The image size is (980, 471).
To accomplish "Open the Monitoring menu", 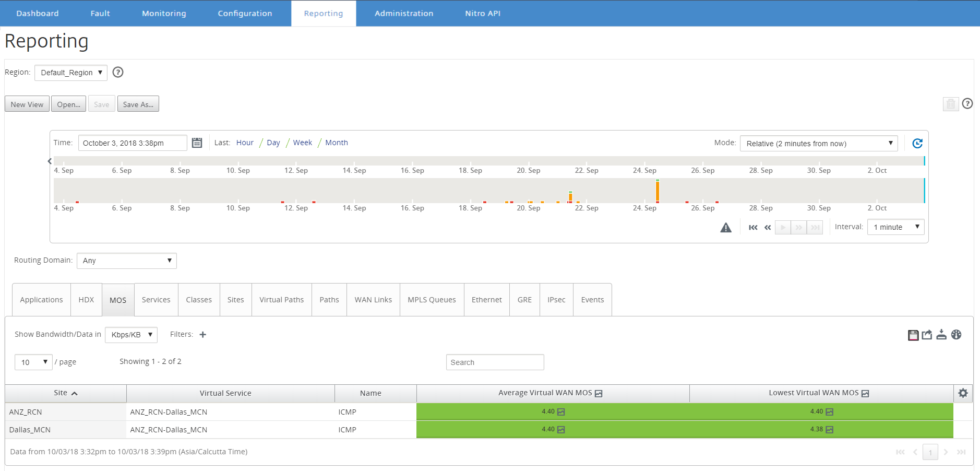I will pyautogui.click(x=164, y=13).
